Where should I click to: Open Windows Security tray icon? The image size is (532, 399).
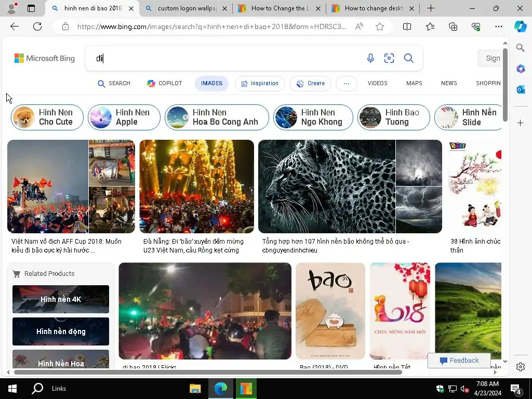coord(440,389)
